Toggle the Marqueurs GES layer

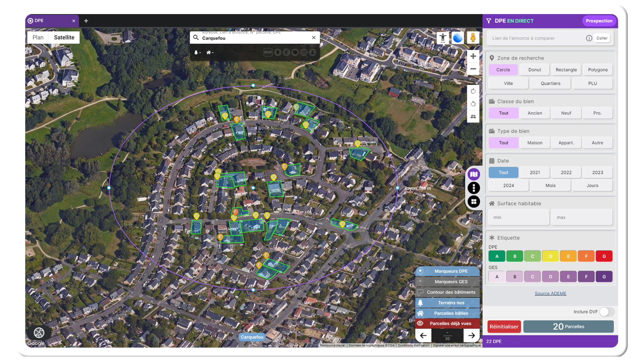pyautogui.click(x=447, y=282)
